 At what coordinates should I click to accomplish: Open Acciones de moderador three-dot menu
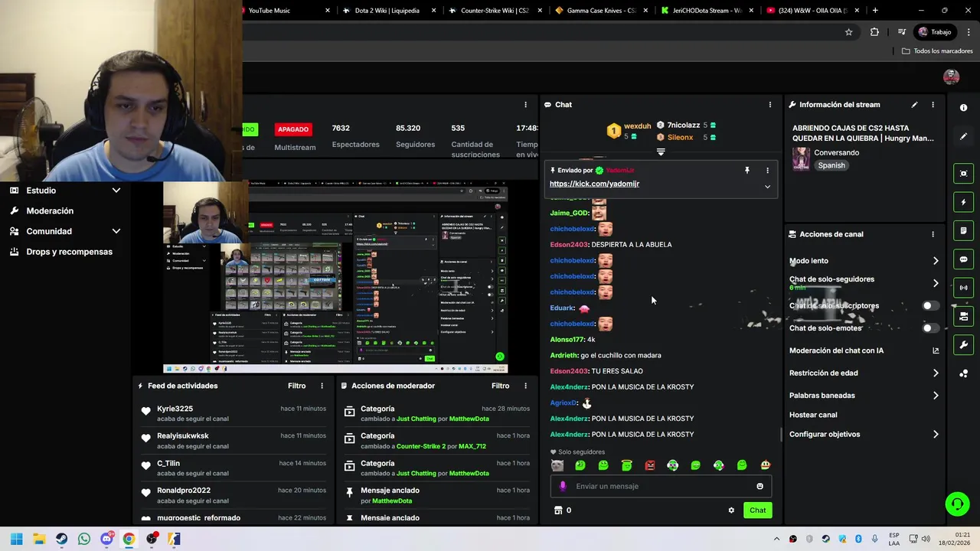pos(525,386)
